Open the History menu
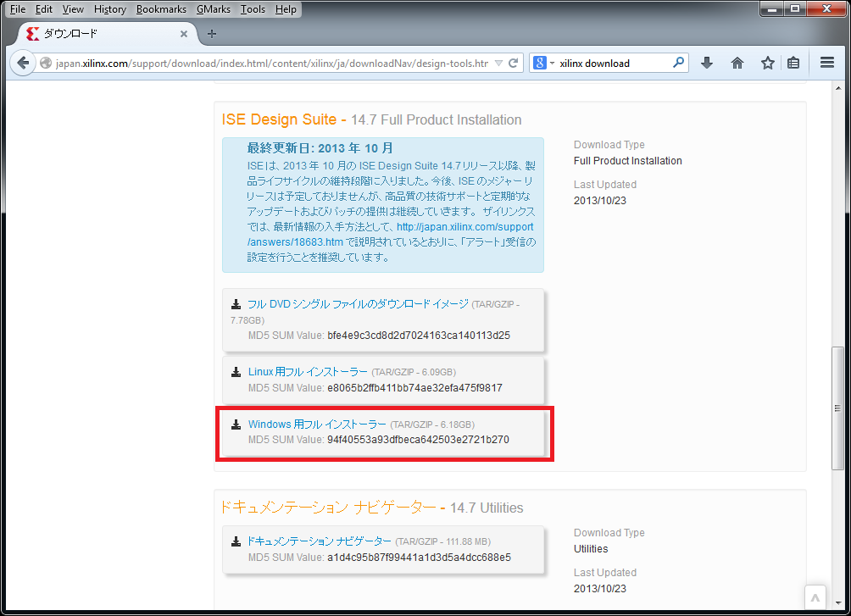The width and height of the screenshot is (851, 616). point(109,9)
